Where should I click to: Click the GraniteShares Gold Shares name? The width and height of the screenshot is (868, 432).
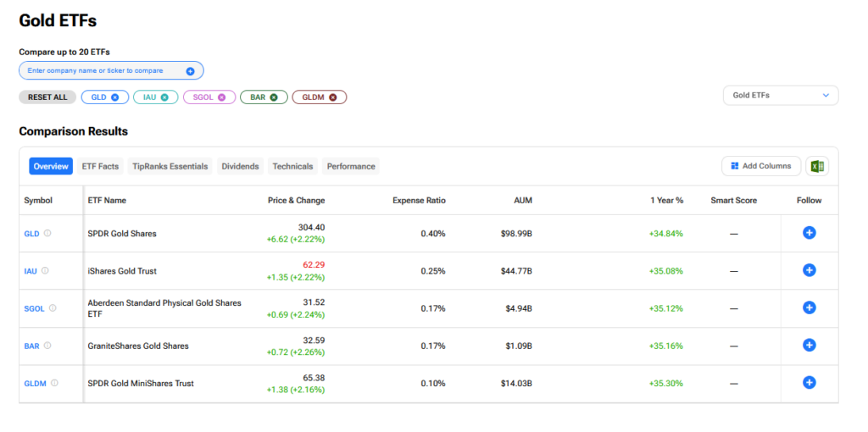138,346
